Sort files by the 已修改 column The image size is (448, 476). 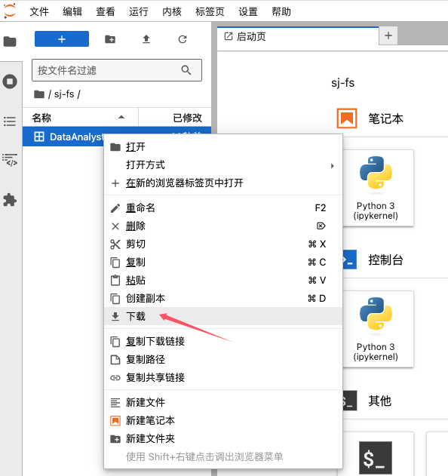[x=175, y=117]
